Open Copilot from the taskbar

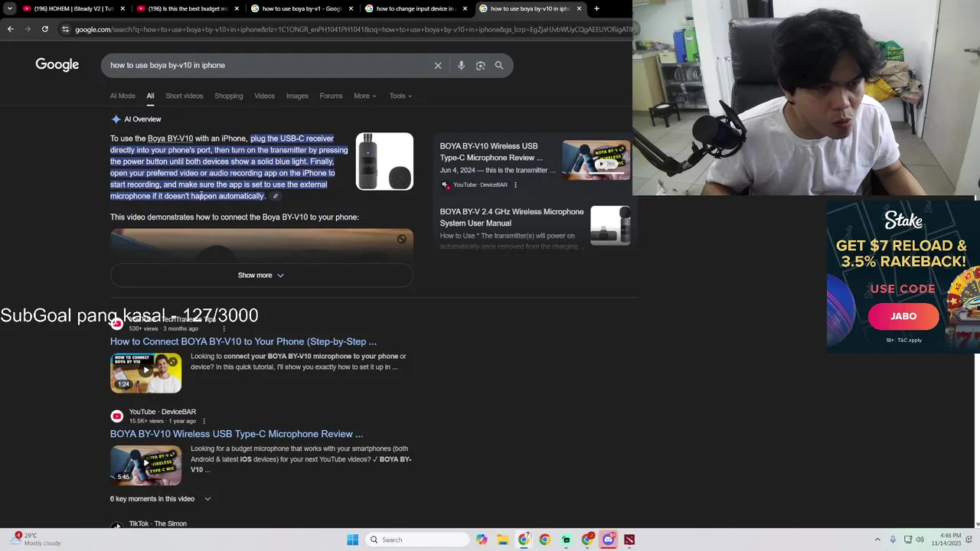pos(482,540)
